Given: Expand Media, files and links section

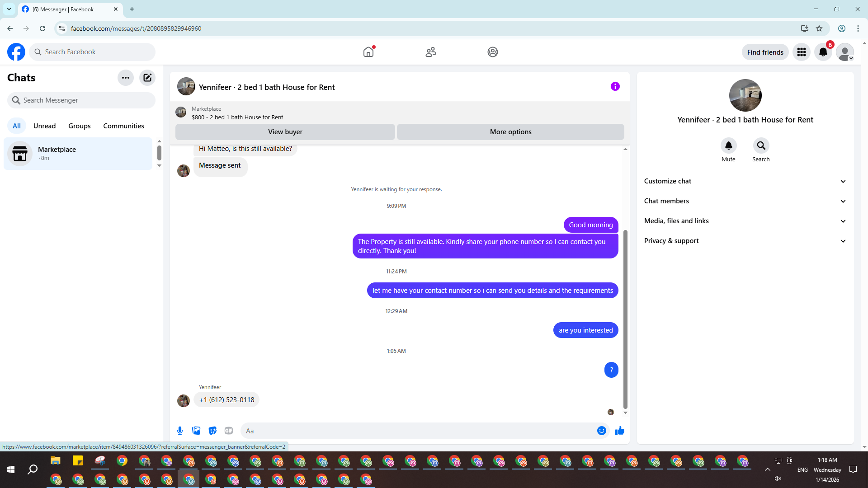Looking at the screenshot, I should coord(745,221).
